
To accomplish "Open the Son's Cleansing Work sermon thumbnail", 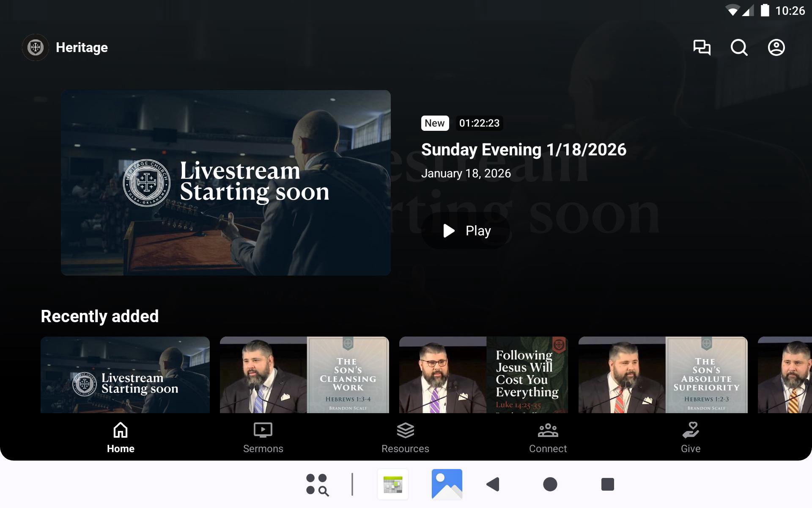I will (x=304, y=375).
